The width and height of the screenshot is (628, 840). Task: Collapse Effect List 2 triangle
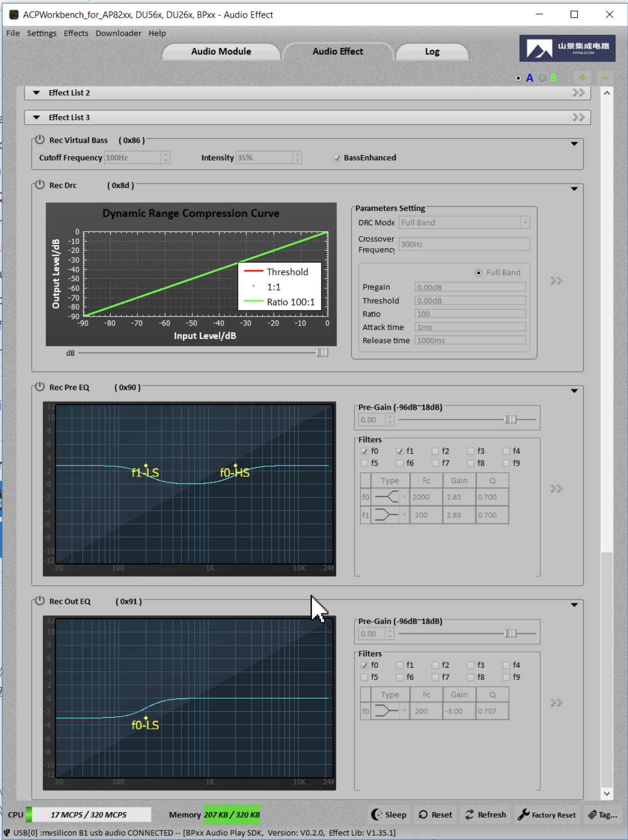click(x=36, y=93)
